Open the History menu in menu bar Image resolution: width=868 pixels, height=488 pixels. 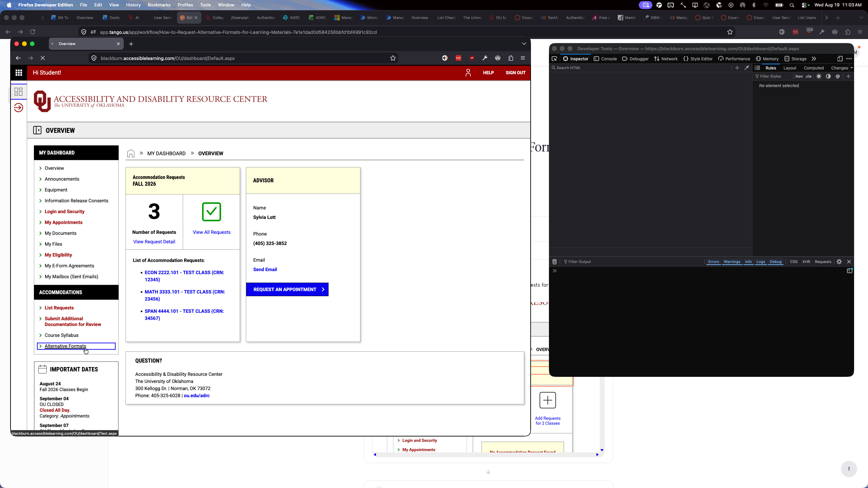coord(133,5)
